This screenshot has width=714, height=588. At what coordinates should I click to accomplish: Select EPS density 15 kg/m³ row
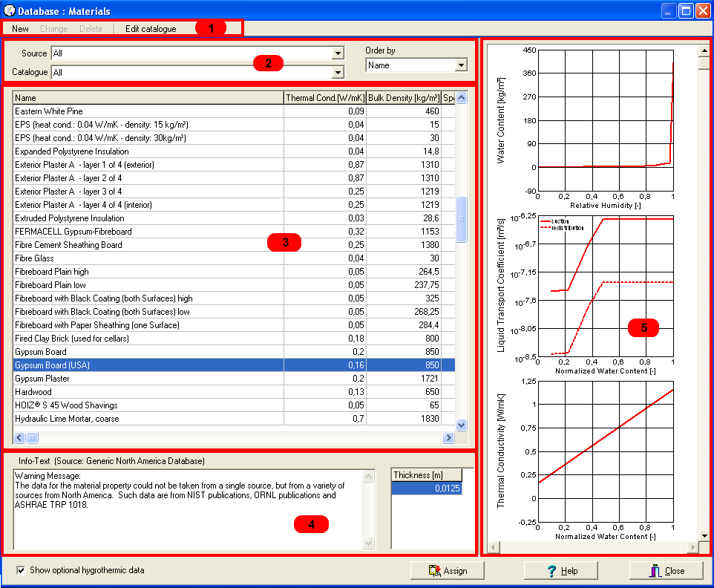pyautogui.click(x=234, y=125)
